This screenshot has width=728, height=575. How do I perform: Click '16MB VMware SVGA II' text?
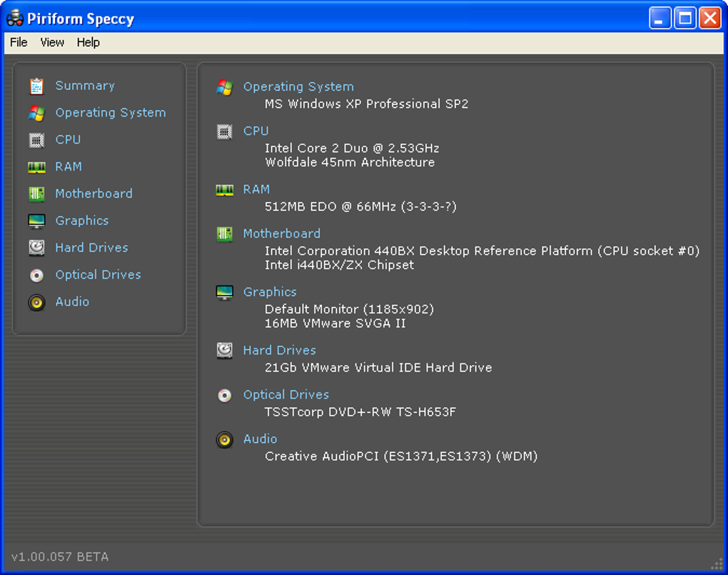click(335, 323)
